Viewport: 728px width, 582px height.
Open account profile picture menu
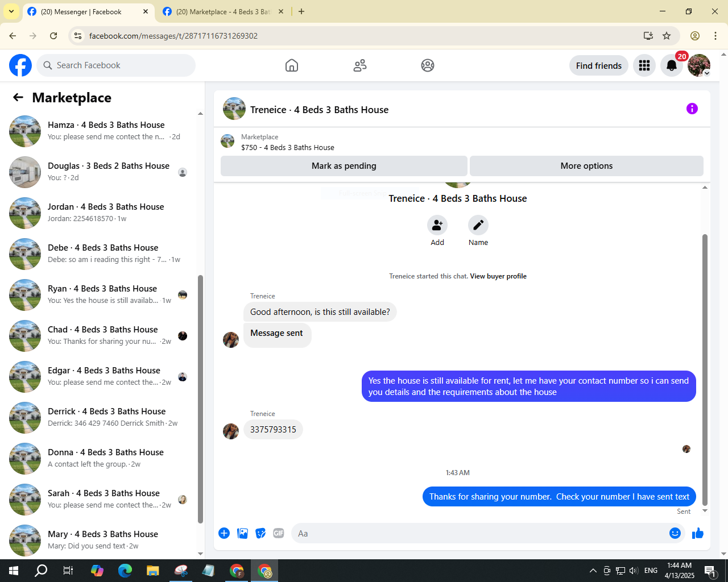(699, 65)
